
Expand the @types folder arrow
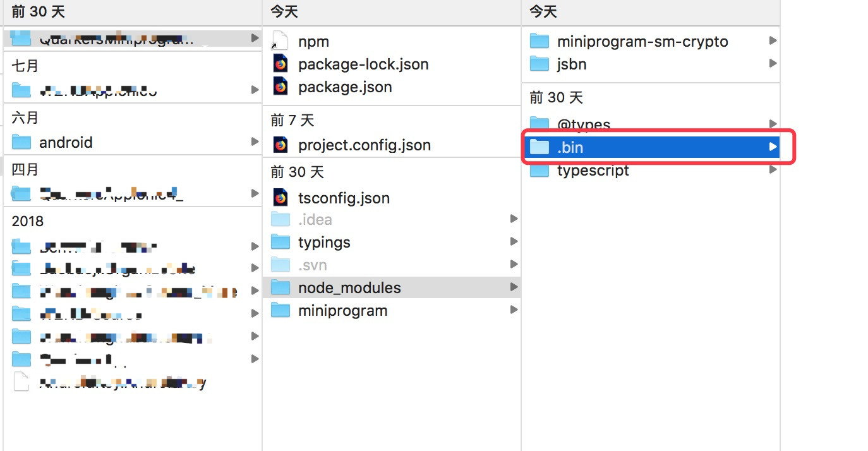point(773,124)
